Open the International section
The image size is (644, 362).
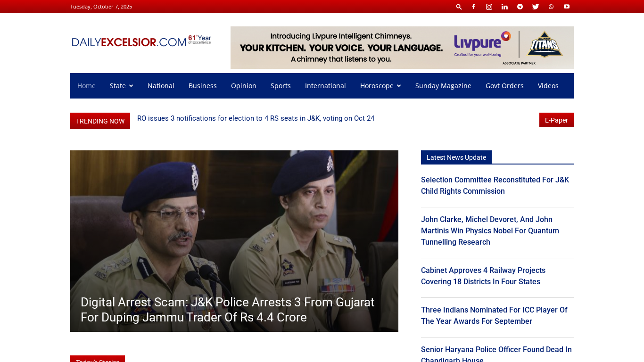[x=325, y=86]
